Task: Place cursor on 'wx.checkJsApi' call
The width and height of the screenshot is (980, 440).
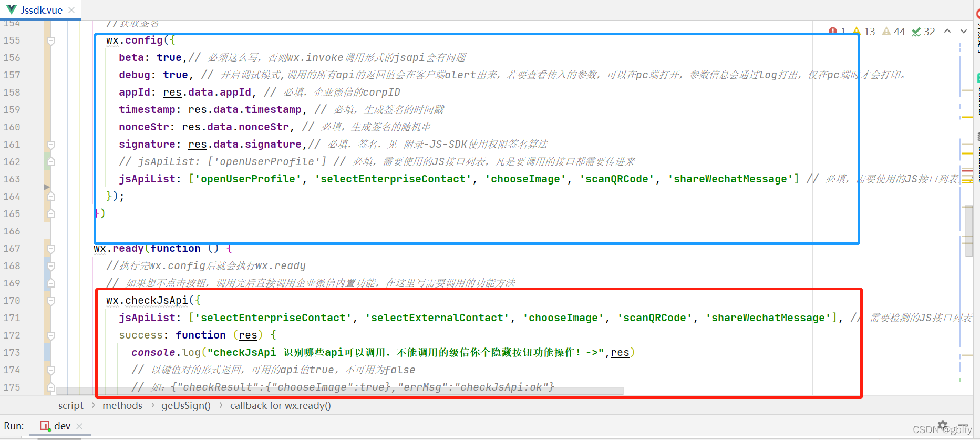Action: tap(147, 301)
